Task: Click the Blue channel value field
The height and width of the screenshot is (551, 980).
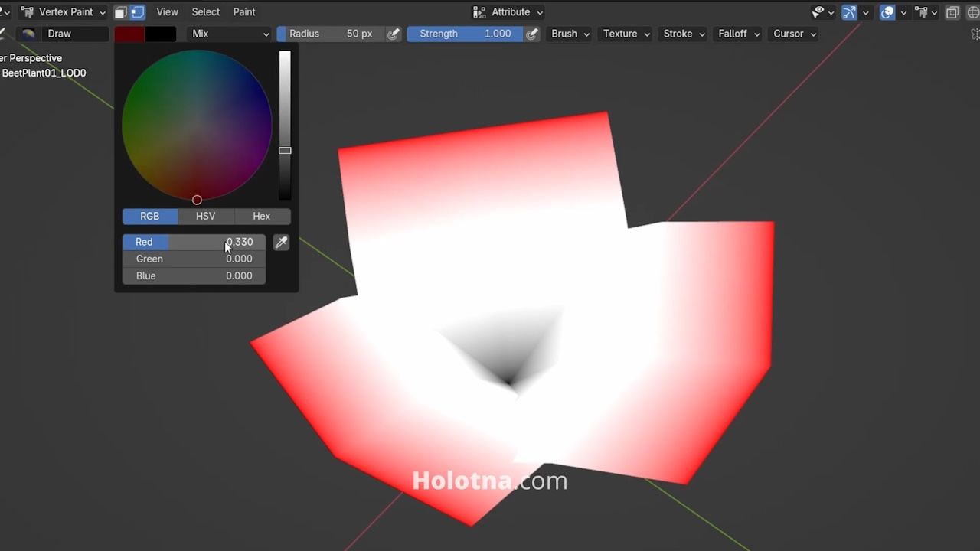Action: [x=194, y=275]
